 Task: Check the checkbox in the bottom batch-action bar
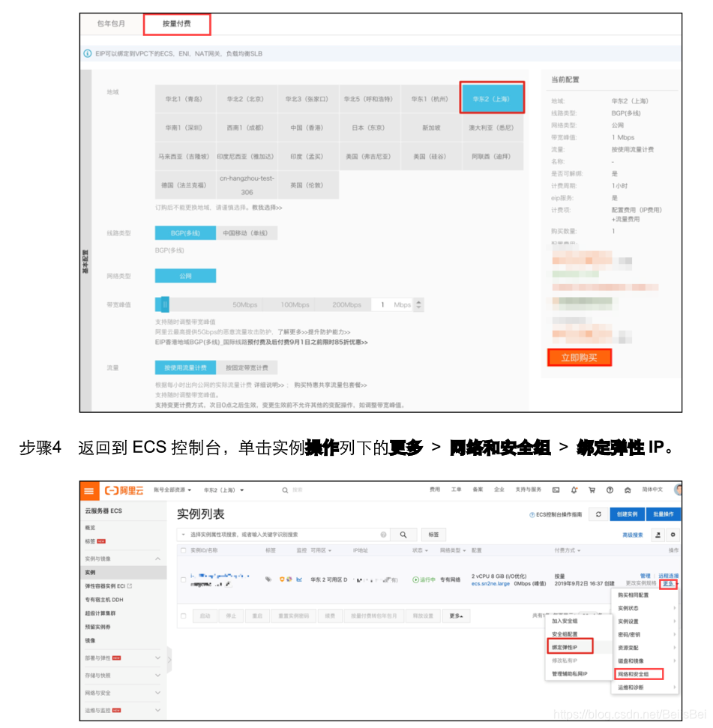[x=184, y=616]
